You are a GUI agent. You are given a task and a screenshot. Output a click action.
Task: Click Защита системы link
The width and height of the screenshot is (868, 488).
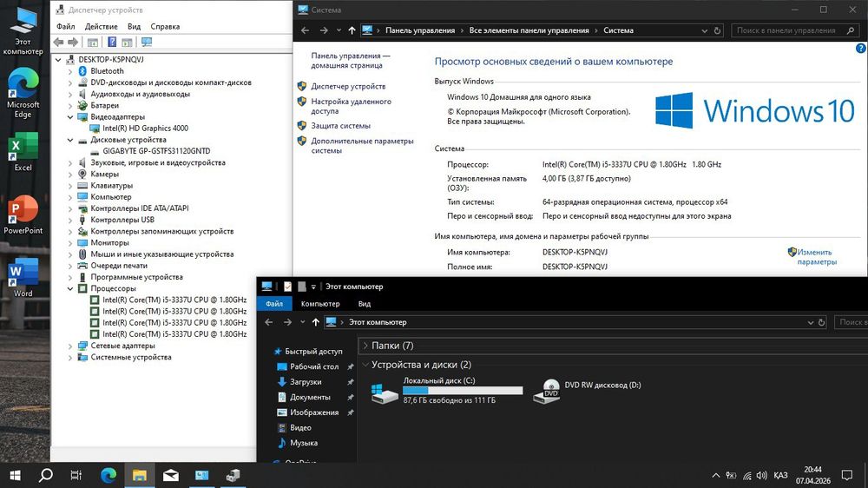click(x=340, y=126)
